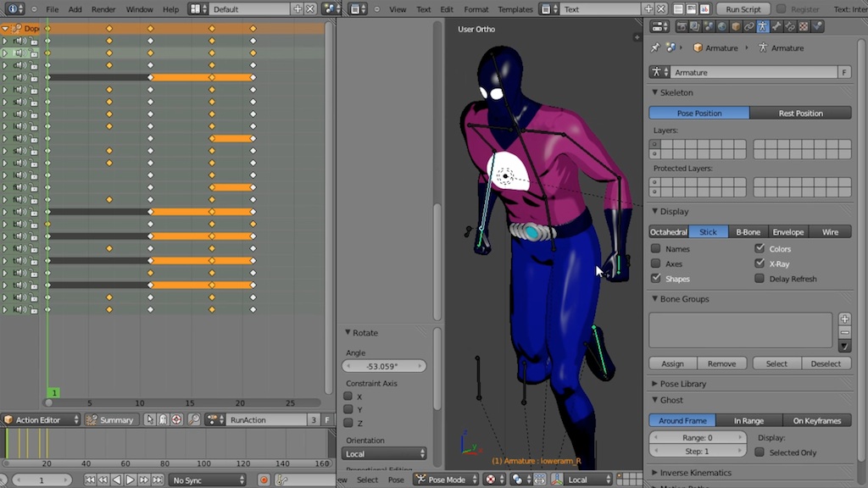Viewport: 868px width, 488px height.
Task: Pin the properties context with pushpin icon
Action: [x=655, y=47]
